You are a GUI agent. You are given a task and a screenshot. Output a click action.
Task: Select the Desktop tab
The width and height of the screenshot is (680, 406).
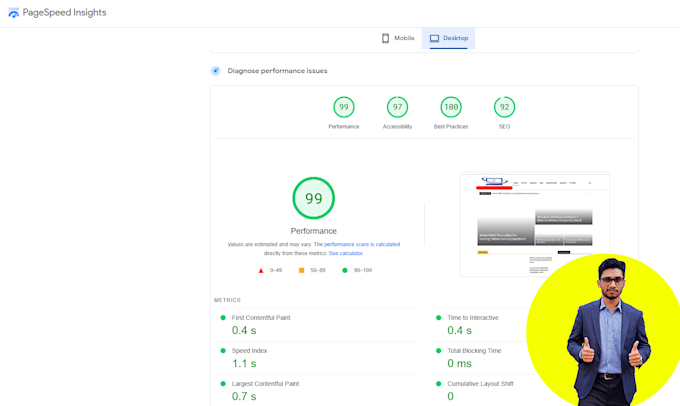448,38
